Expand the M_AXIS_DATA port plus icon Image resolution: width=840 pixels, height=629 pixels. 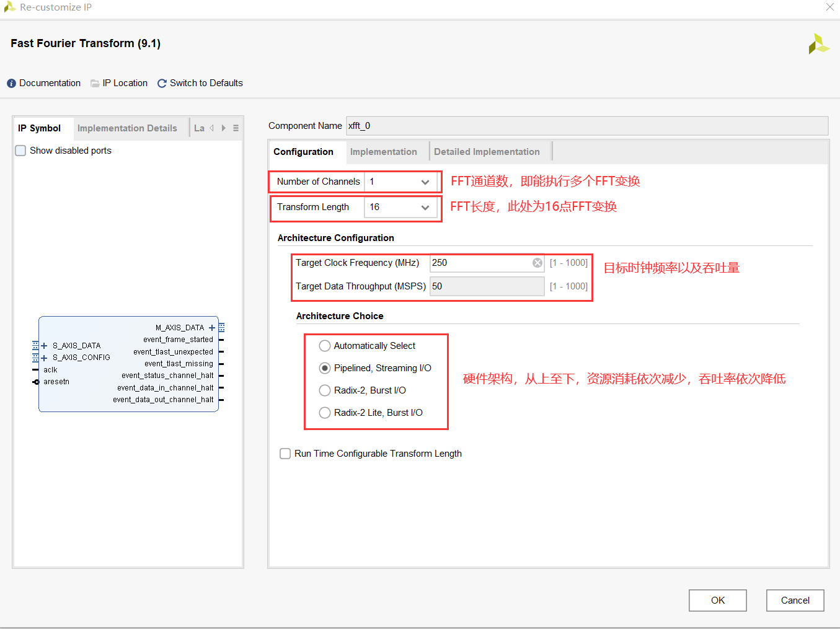tap(212, 328)
